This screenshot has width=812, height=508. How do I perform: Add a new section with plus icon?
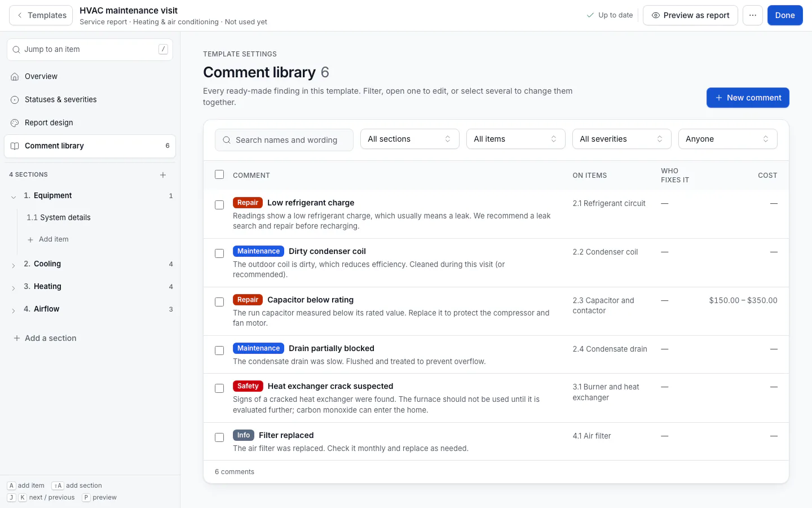163,175
